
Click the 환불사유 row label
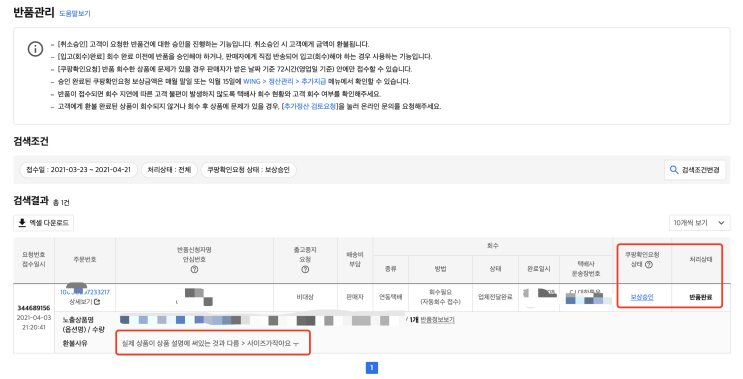(x=75, y=343)
